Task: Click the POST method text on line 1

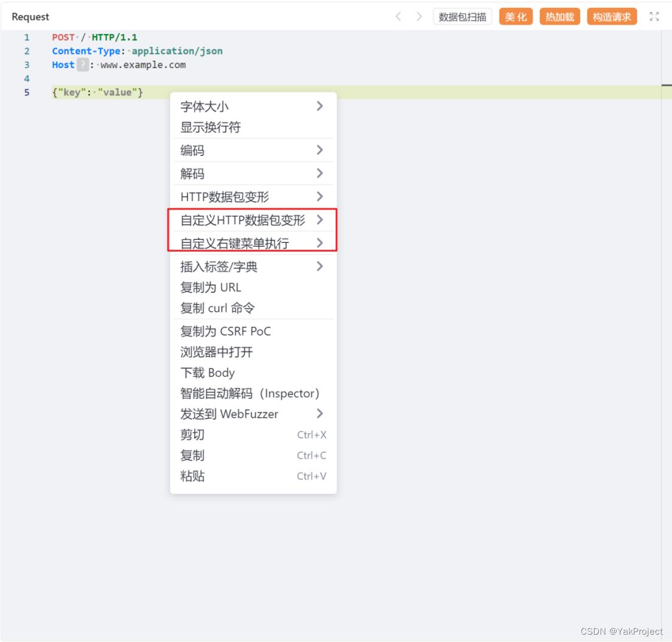Action: coord(63,37)
